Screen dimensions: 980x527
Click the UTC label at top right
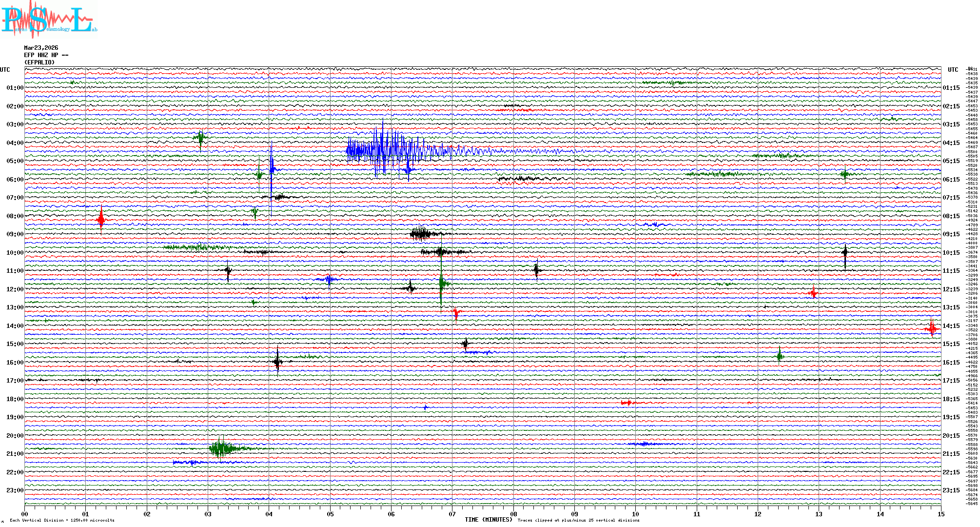pos(953,70)
